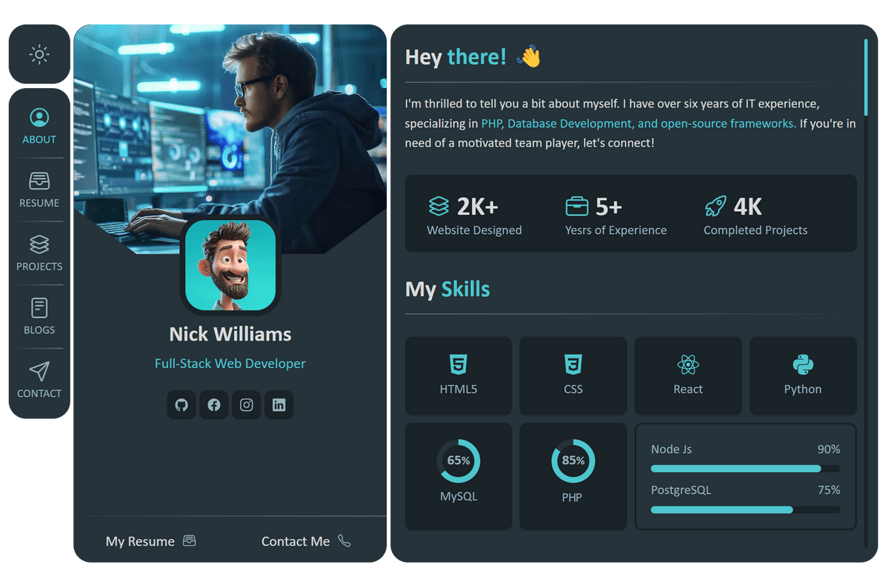Toggle the light/dark theme sun button
Viewport: 889px width, 588px height.
[x=39, y=54]
